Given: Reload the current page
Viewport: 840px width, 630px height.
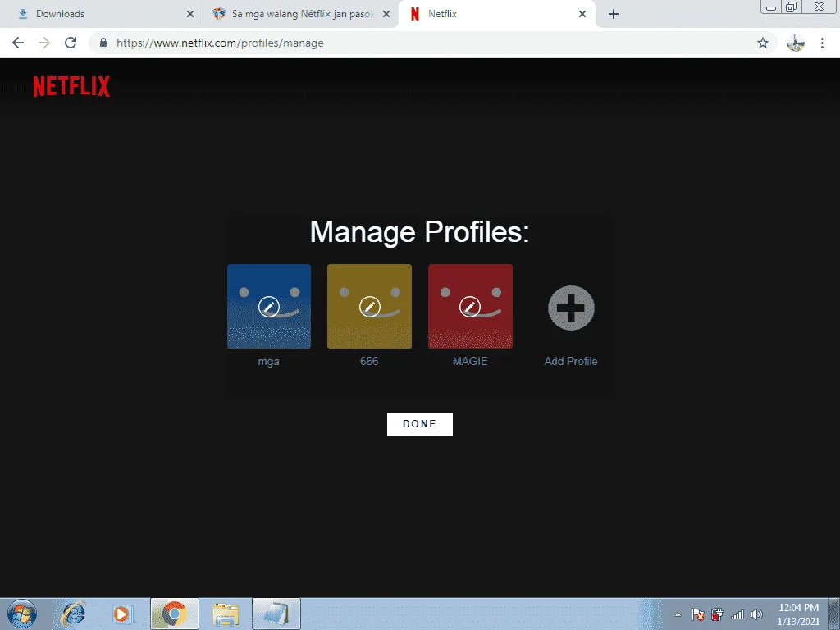Looking at the screenshot, I should click(x=71, y=43).
